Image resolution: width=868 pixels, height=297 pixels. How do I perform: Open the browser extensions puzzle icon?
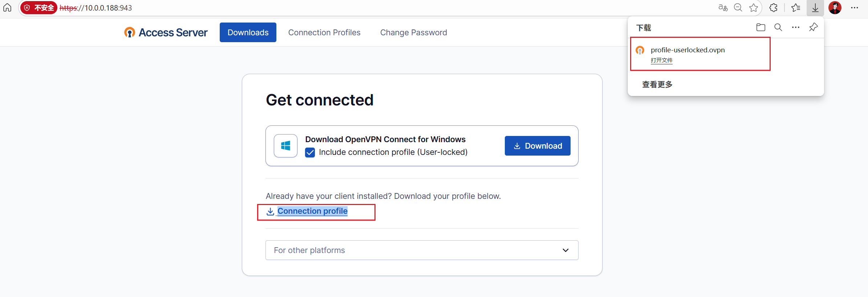click(774, 8)
